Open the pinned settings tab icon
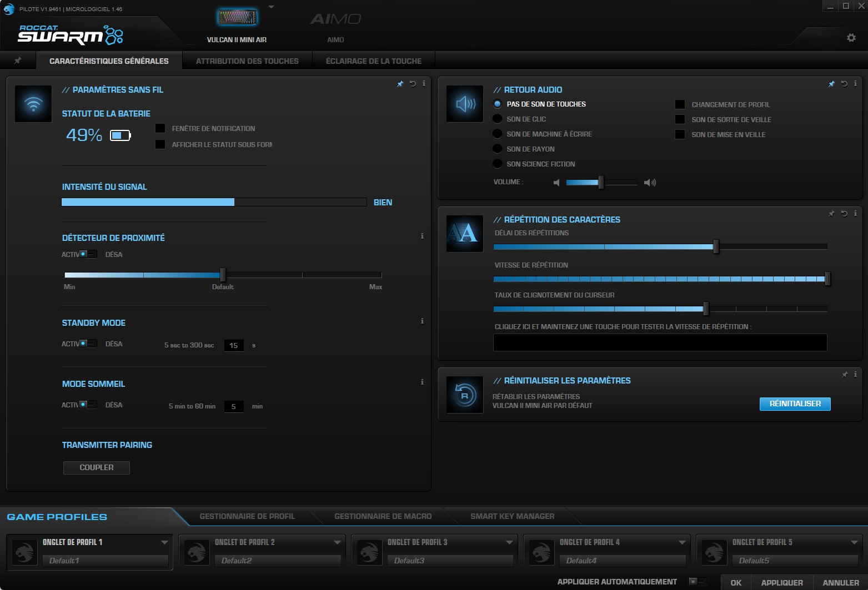Viewport: 868px width, 590px height. [x=18, y=60]
